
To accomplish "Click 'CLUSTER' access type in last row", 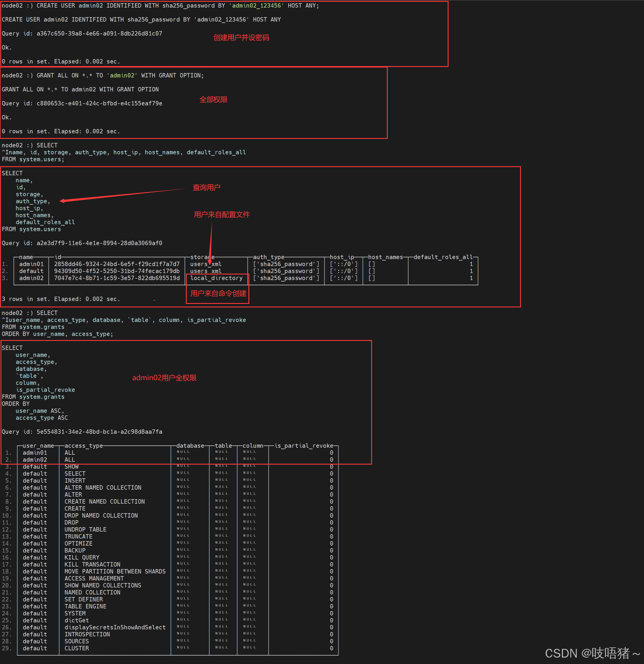I will pyautogui.click(x=77, y=648).
